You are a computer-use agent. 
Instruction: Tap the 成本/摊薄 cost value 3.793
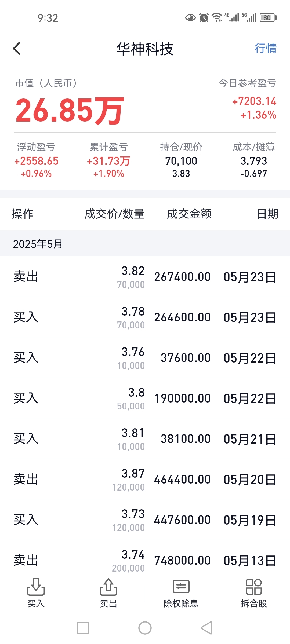254,161
